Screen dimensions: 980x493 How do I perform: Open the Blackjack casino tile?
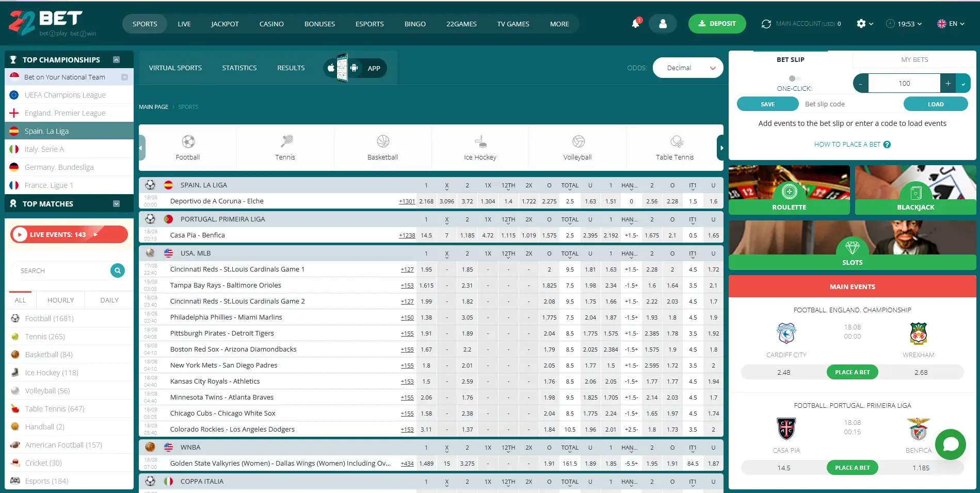915,190
